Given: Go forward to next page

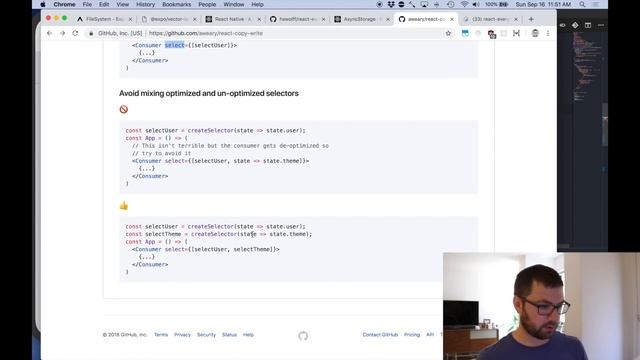Looking at the screenshot, I should point(62,33).
